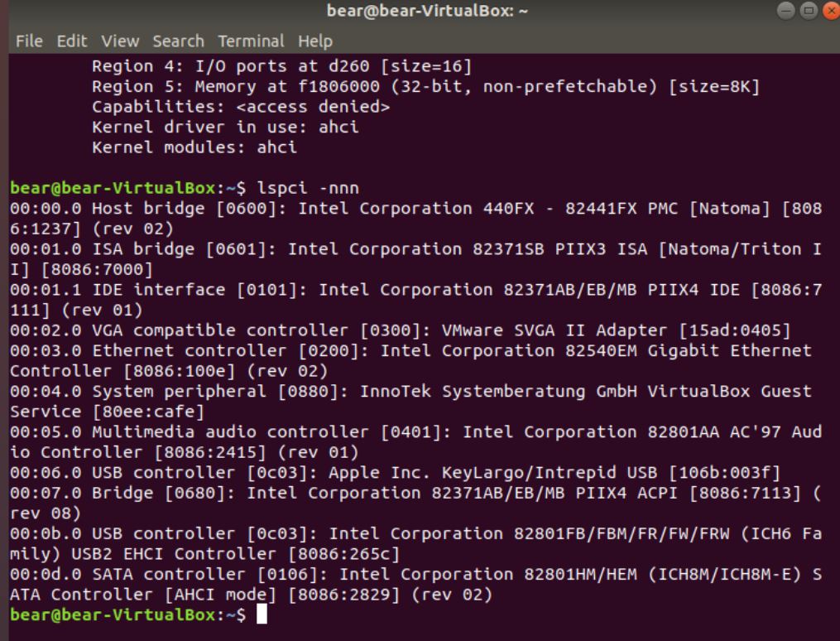The width and height of the screenshot is (840, 641).
Task: Close the terminal window
Action: pos(832,10)
